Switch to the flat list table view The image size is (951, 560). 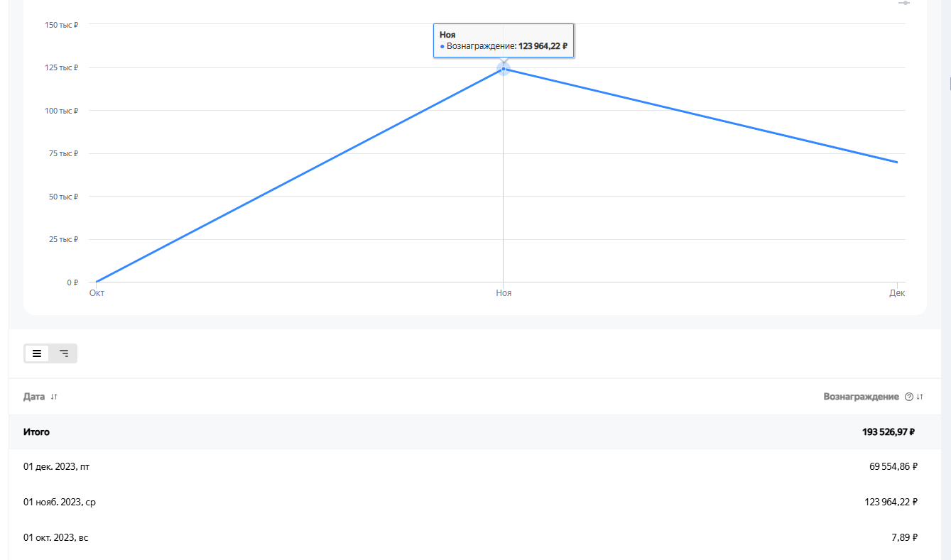click(37, 353)
